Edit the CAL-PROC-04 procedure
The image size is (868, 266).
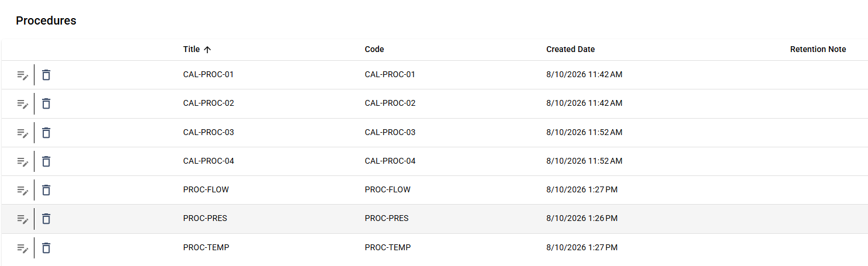click(22, 162)
